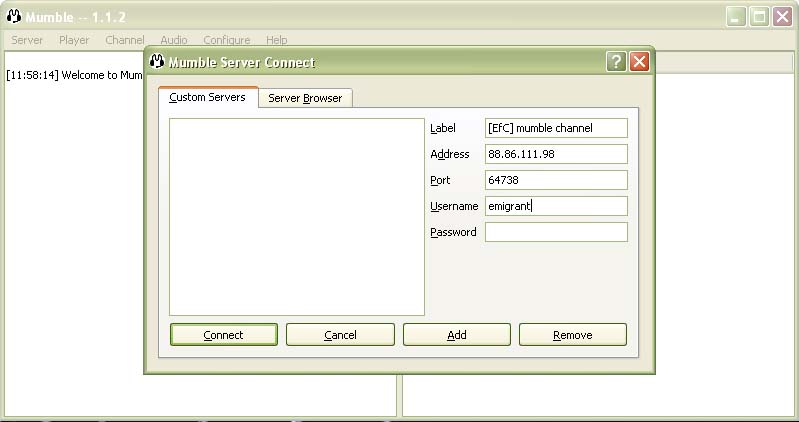Focus the Label input field
Screen dimensions: 799x422
[556, 128]
